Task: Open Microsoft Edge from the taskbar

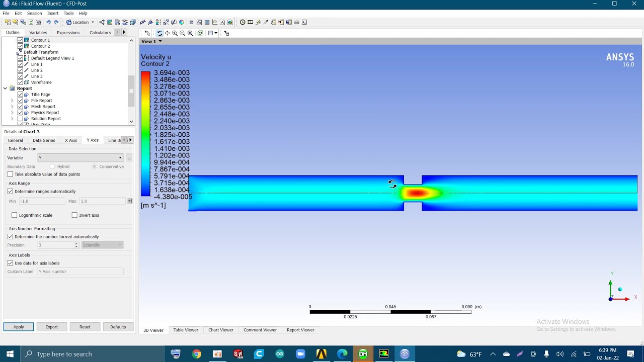Action: pos(342,354)
